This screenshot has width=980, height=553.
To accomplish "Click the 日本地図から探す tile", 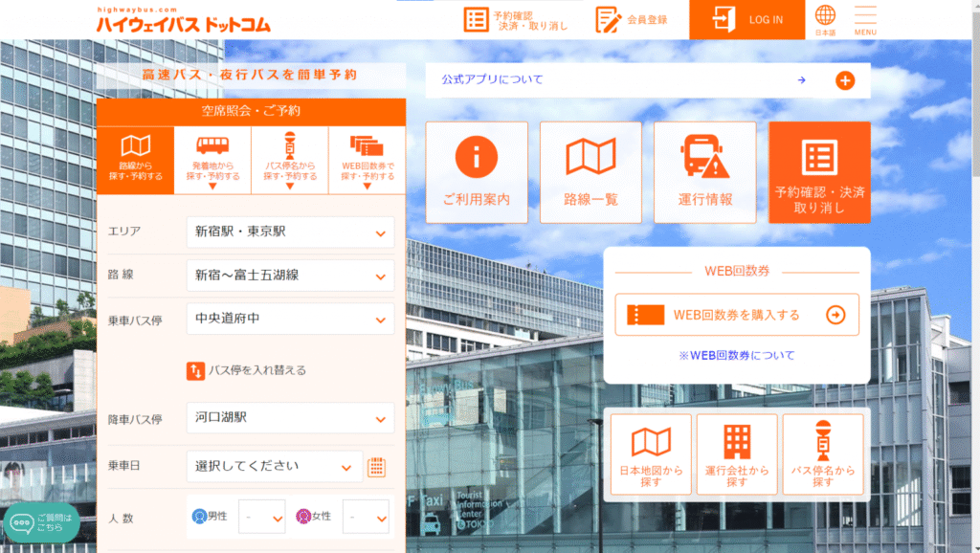I will click(x=651, y=454).
